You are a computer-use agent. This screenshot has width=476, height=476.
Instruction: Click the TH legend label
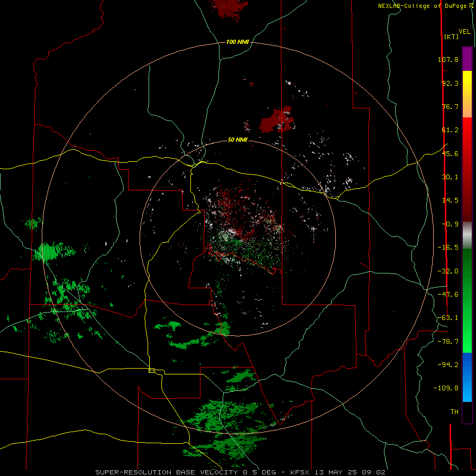coord(454,412)
